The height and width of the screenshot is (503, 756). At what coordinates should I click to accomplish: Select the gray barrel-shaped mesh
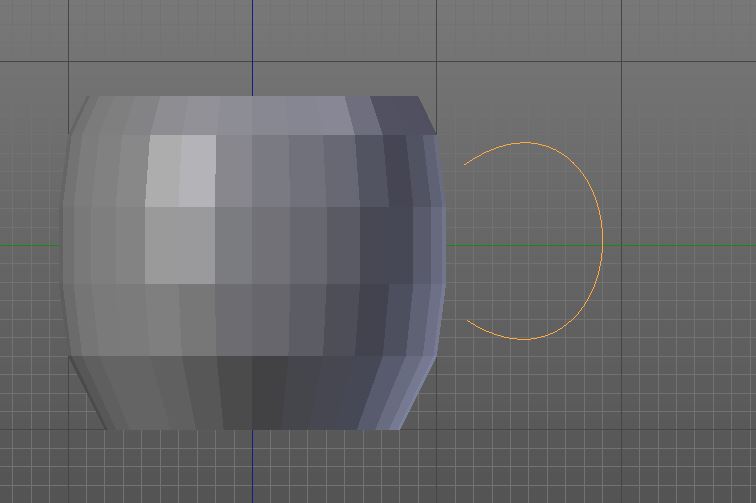click(x=253, y=263)
